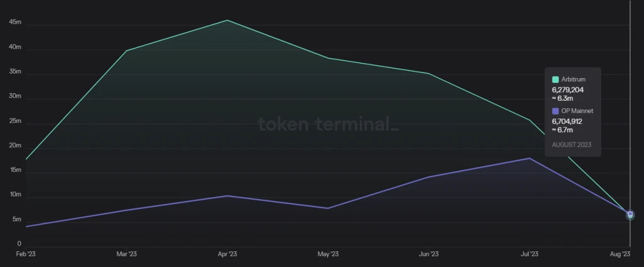Click the 45m y-axis label
Image resolution: width=644 pixels, height=267 pixels.
click(15, 22)
